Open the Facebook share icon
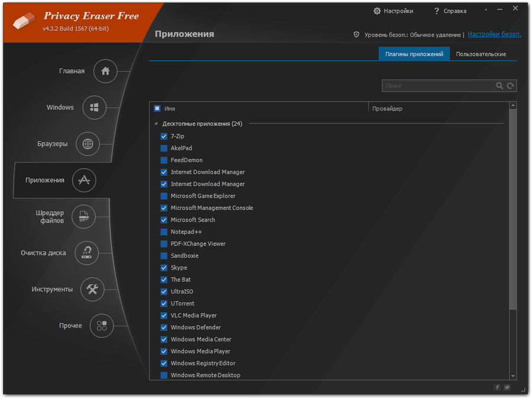Image resolution: width=532 pixels, height=399 pixels. tap(497, 387)
